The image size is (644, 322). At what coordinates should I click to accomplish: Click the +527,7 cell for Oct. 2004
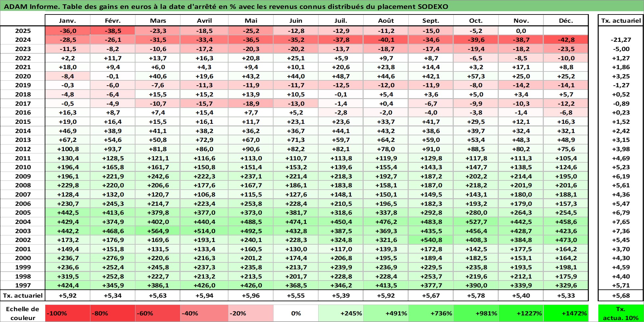tap(476, 222)
